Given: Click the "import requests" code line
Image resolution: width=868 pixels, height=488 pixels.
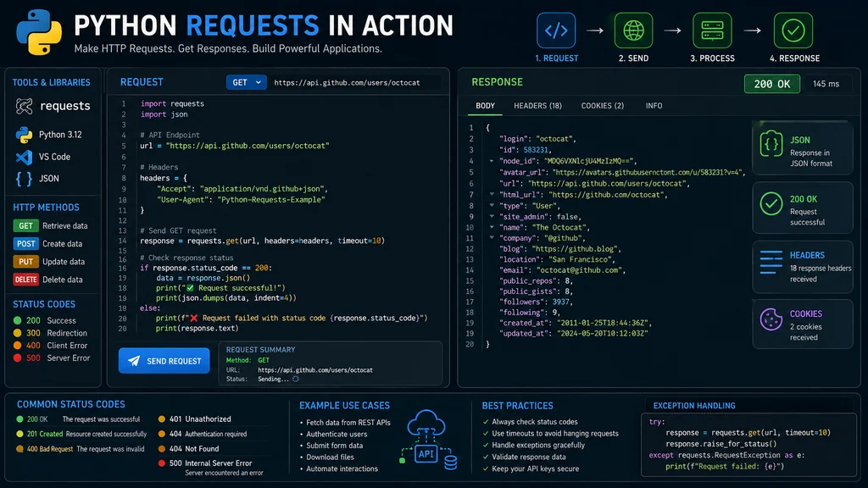Looking at the screenshot, I should [x=172, y=103].
